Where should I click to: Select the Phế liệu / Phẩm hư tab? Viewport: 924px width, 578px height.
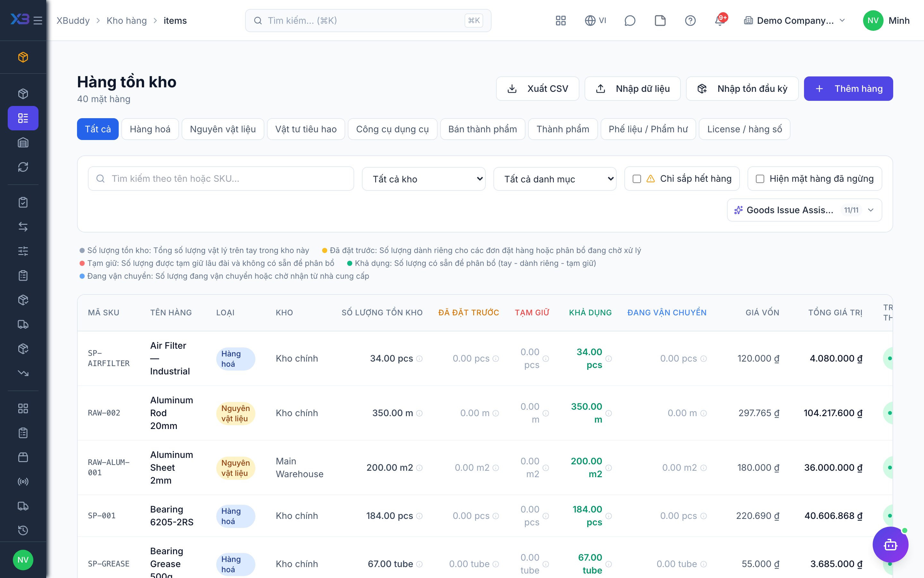(x=648, y=129)
